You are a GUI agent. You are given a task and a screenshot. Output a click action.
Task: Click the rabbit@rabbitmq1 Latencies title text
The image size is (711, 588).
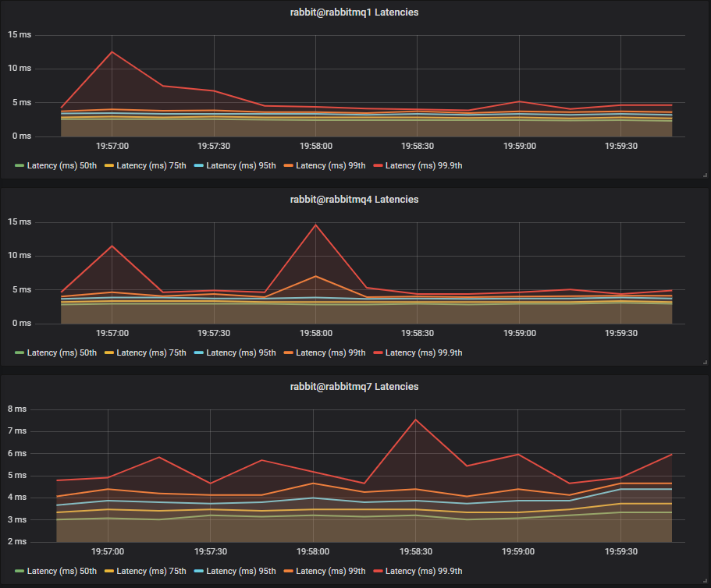[355, 12]
